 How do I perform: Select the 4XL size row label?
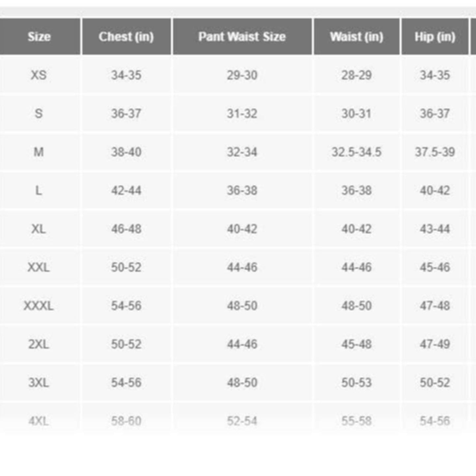tap(39, 421)
